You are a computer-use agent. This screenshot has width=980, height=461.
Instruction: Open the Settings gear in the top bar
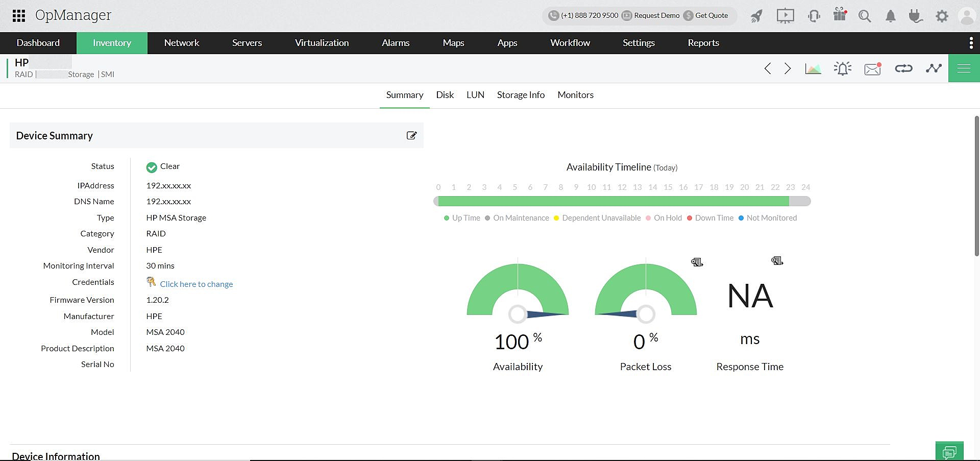coord(942,16)
